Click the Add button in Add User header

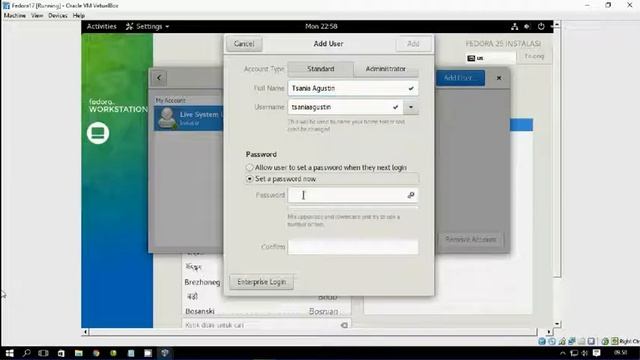point(413,44)
